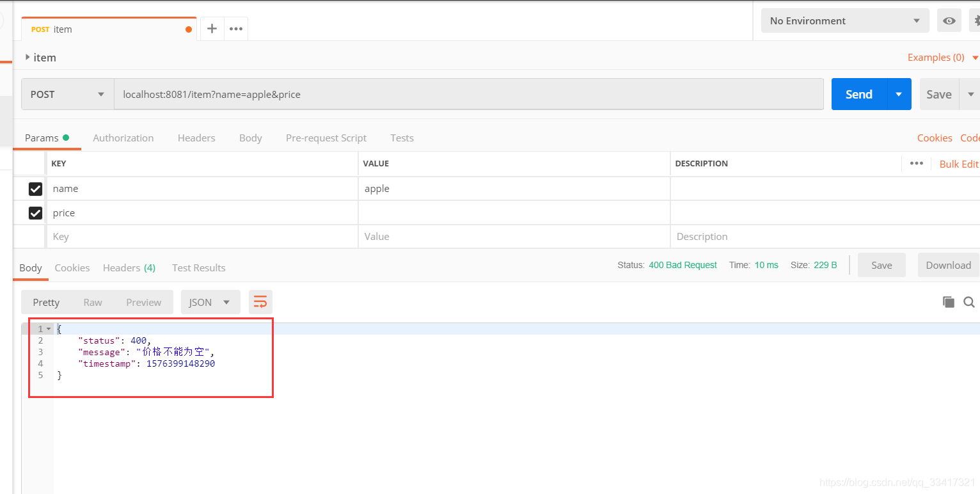This screenshot has width=980, height=494.
Task: Click the empty value cell for price
Action: coord(514,213)
